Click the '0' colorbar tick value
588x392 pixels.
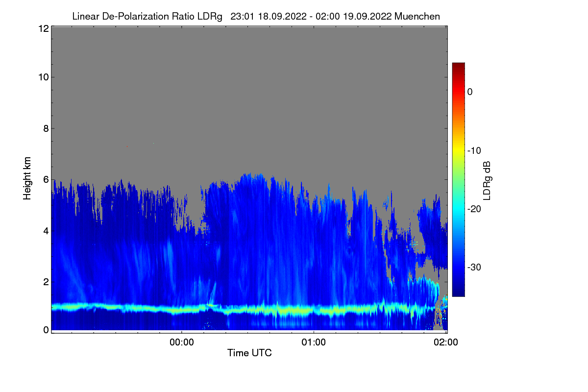point(470,92)
